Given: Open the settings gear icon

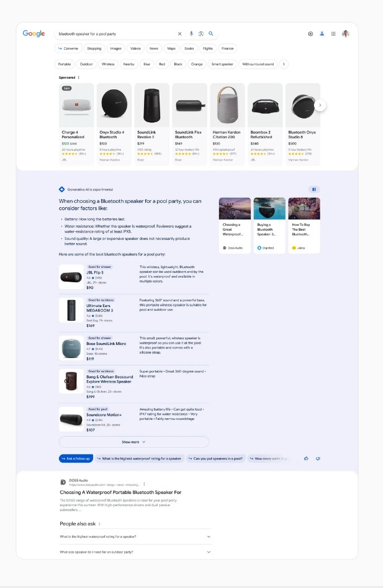Looking at the screenshot, I should point(310,33).
